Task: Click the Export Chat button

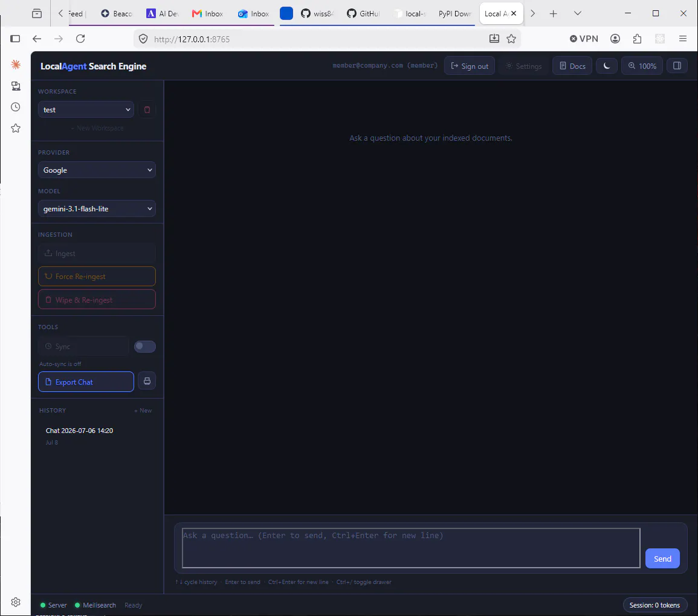Action: 86,382
